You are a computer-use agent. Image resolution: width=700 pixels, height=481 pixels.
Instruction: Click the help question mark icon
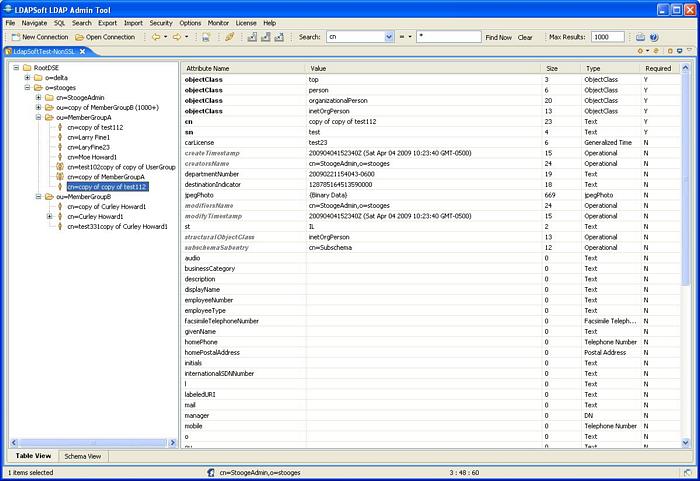pos(654,37)
